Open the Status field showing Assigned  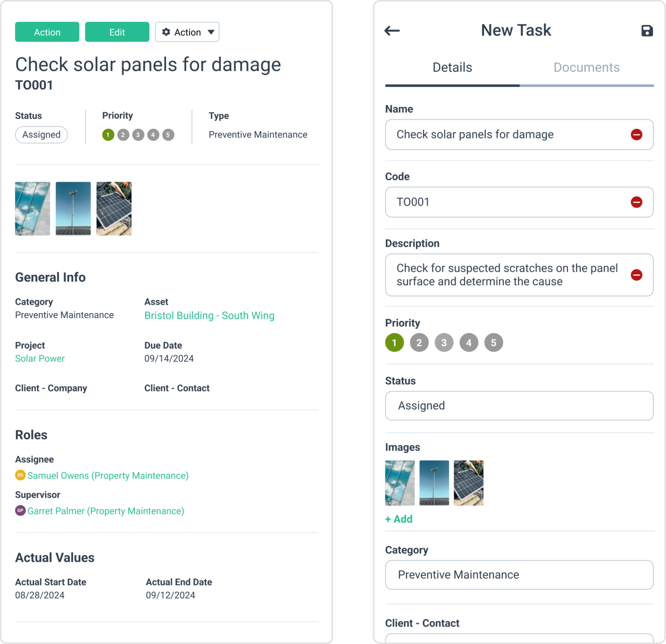(x=519, y=405)
